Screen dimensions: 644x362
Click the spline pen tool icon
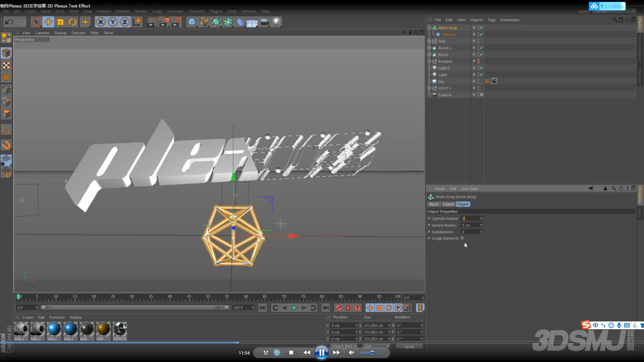(204, 22)
